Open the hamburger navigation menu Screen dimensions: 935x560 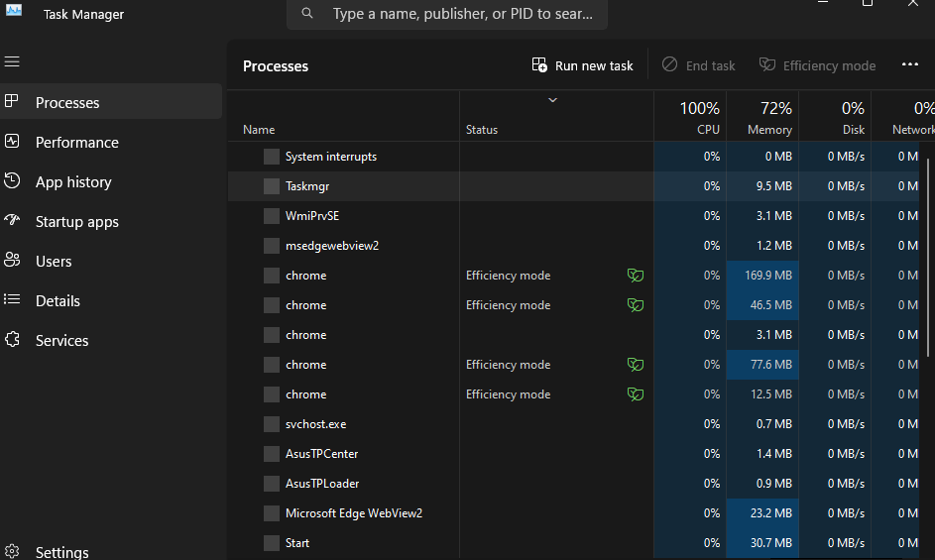(12, 61)
